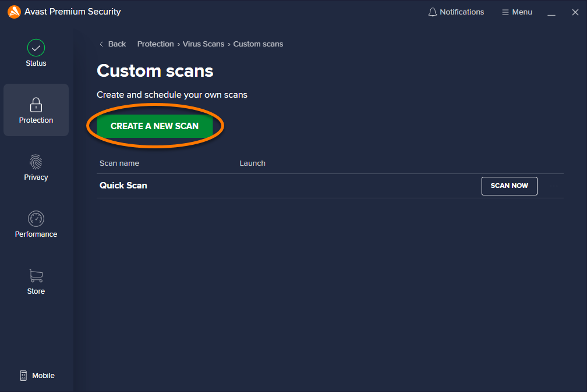Select the Quick Scan row name

click(x=123, y=186)
